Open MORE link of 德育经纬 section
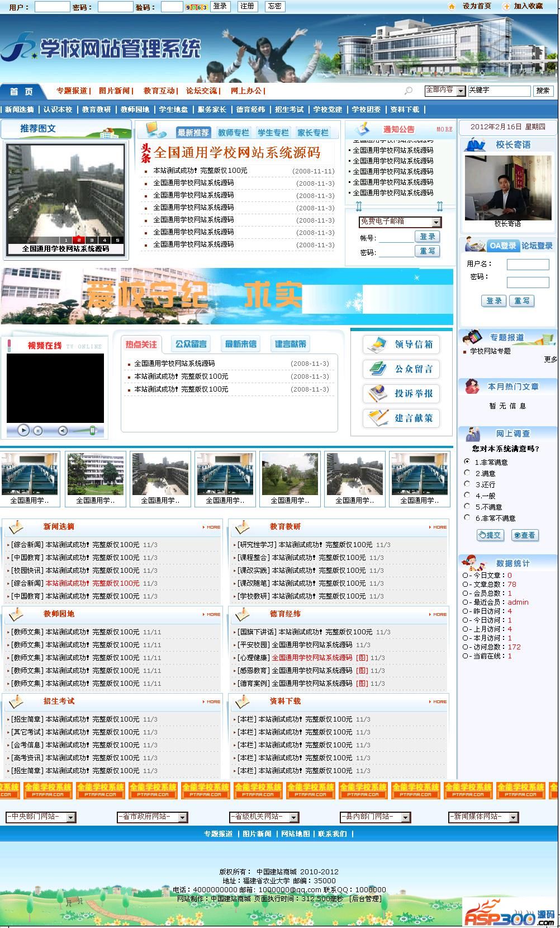The height and width of the screenshot is (928, 560). click(438, 614)
